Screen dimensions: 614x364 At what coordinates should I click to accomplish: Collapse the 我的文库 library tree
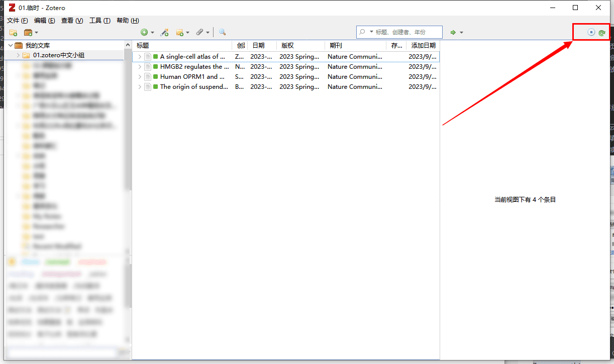click(x=11, y=46)
